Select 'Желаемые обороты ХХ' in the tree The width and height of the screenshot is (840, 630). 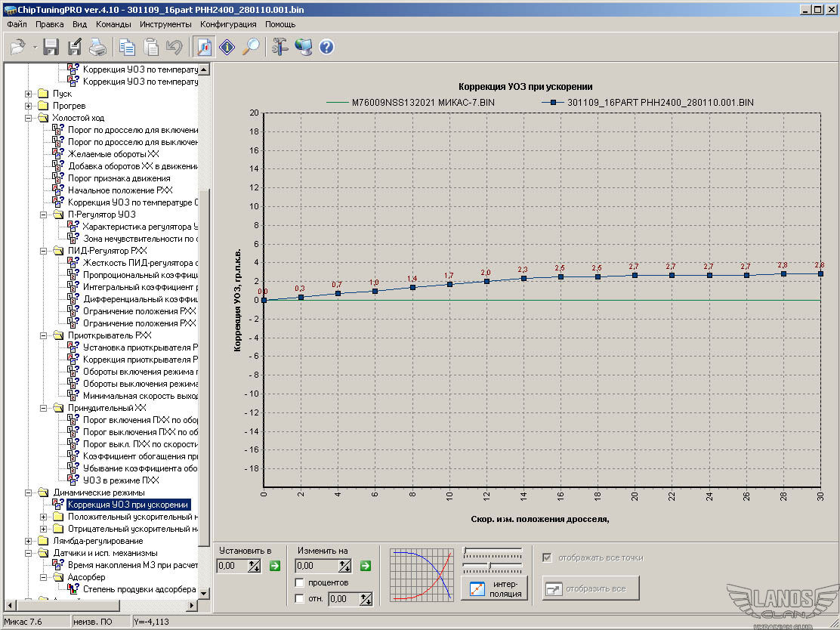pyautogui.click(x=113, y=154)
